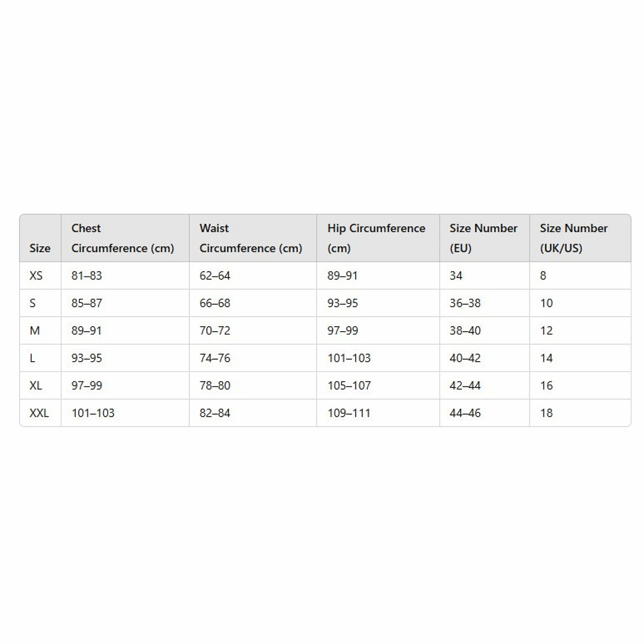Click the hip value 97–99
Screen dimensions: 644x644
(x=343, y=331)
